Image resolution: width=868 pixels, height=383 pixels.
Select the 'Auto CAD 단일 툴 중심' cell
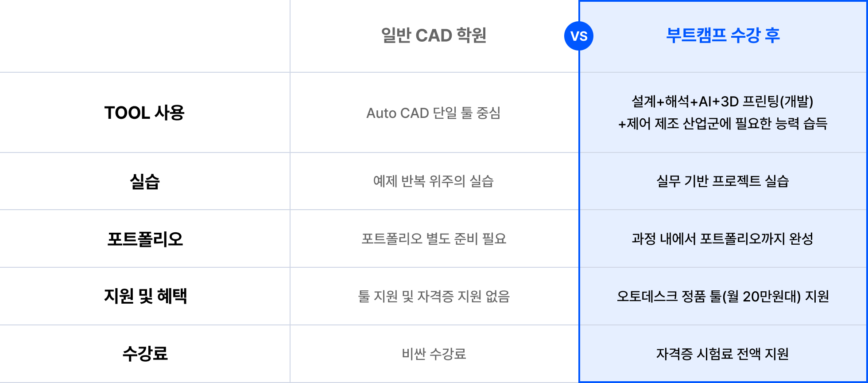(x=434, y=113)
